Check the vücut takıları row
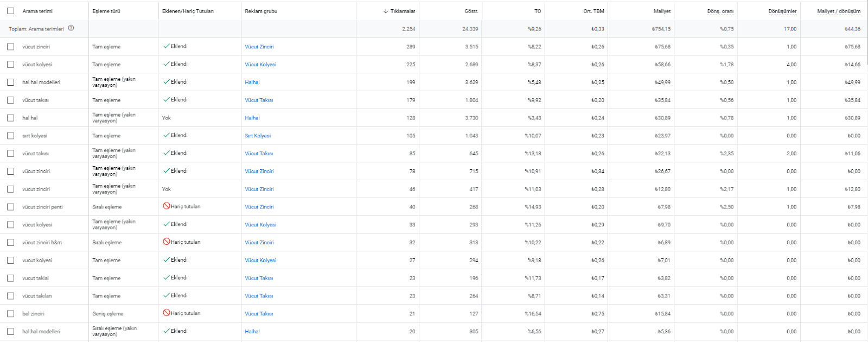This screenshot has width=868, height=342. pyautogui.click(x=10, y=296)
